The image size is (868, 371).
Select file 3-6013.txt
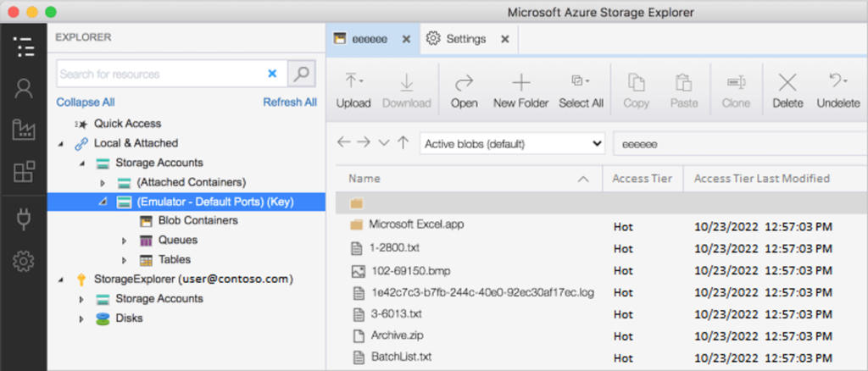click(x=396, y=314)
